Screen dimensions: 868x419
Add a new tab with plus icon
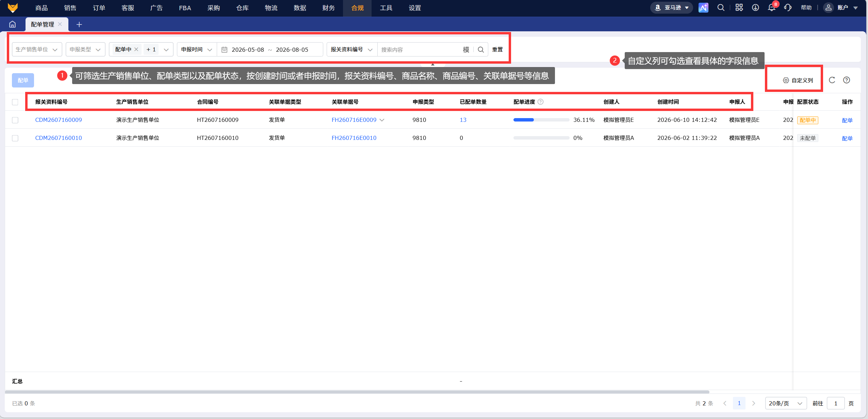(79, 25)
